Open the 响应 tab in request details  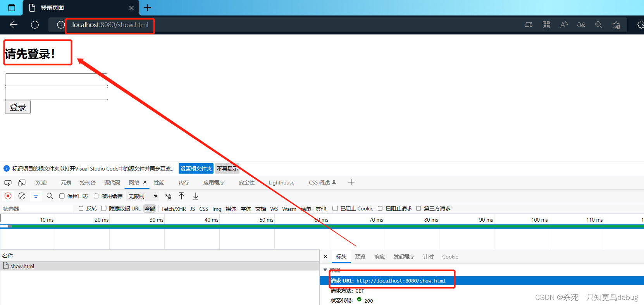click(x=379, y=257)
